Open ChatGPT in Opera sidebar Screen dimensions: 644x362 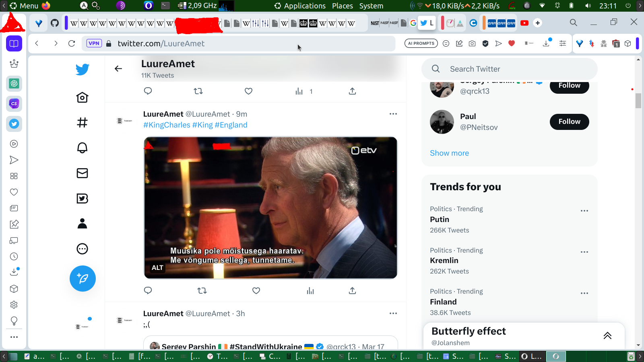pos(14,84)
